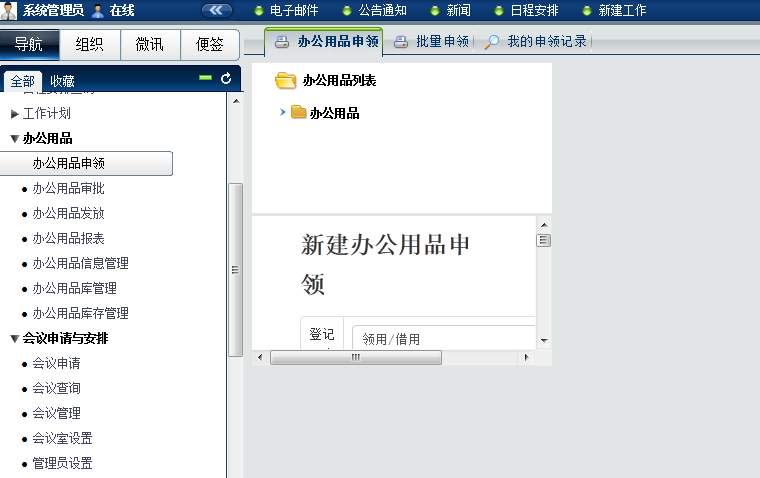Click green dot icon beside 新建工作

click(x=586, y=11)
